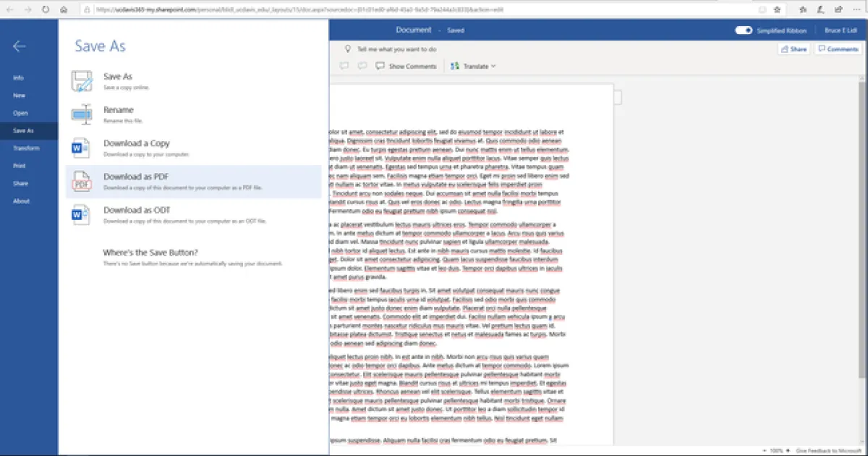Click Give Feedback to Microsoft link
Screen dimensions: 868x456
click(826, 450)
